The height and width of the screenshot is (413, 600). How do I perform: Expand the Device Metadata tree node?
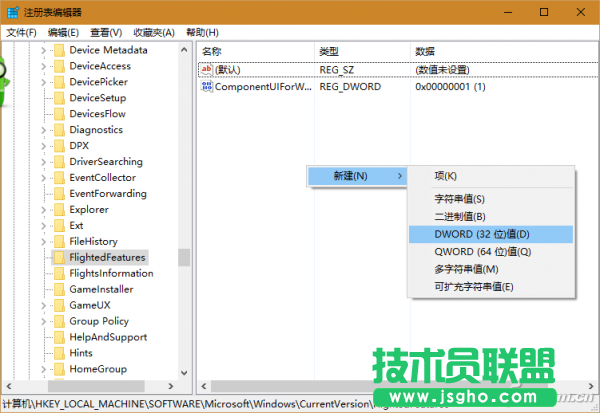coord(43,51)
